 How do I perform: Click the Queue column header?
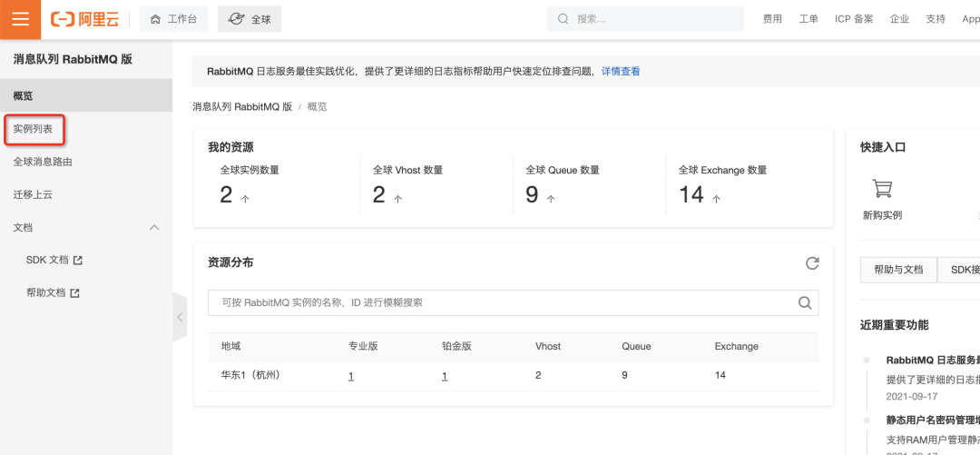click(x=636, y=346)
